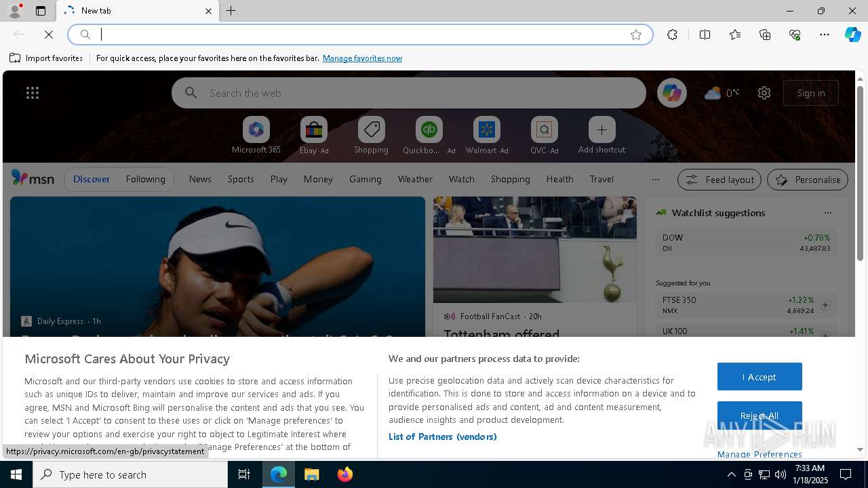
Task: Open the Watch section
Action: (x=462, y=179)
